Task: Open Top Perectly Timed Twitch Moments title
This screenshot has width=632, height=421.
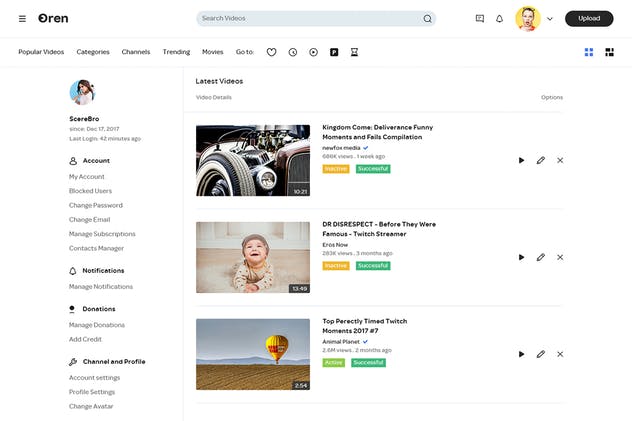Action: click(x=365, y=326)
